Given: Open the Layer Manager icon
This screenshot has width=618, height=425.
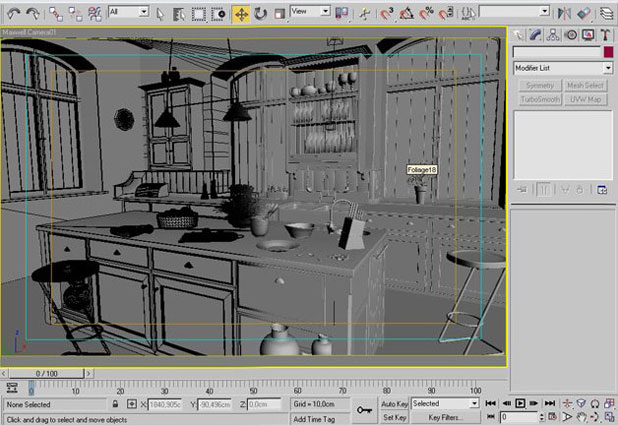Looking at the screenshot, I should pos(607,14).
